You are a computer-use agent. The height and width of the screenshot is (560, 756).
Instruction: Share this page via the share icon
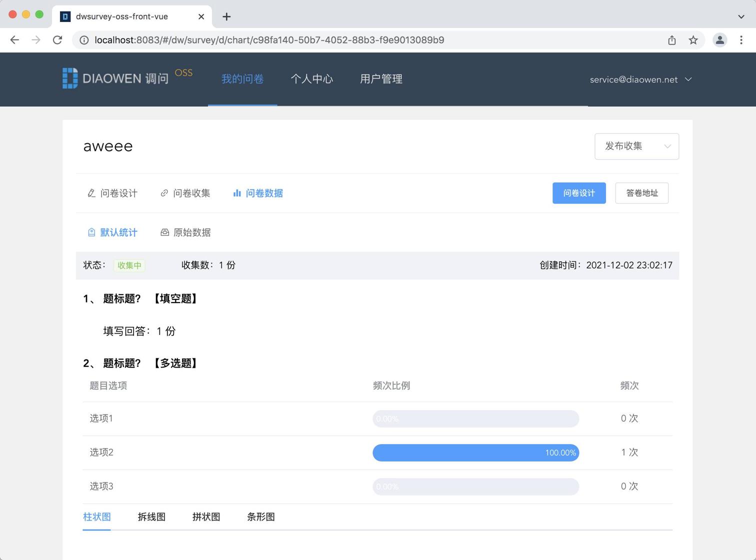[x=672, y=40]
